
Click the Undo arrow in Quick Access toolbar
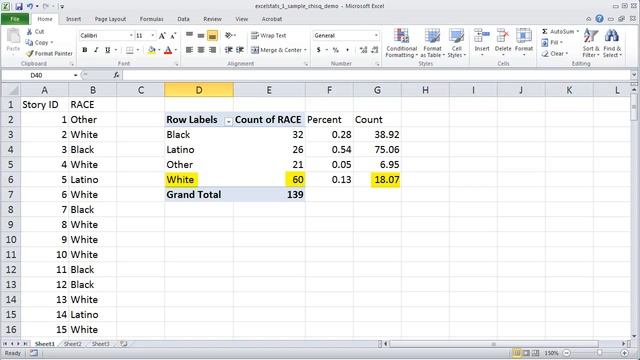(30, 6)
